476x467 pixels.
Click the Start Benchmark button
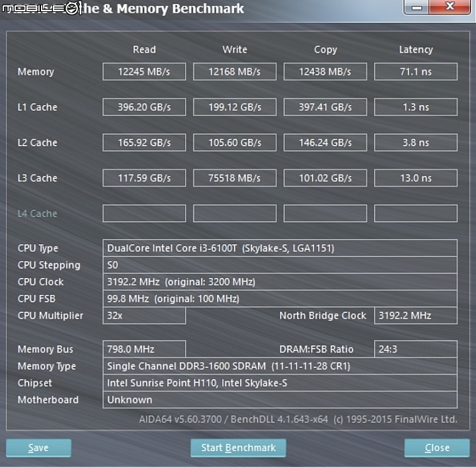point(238,448)
